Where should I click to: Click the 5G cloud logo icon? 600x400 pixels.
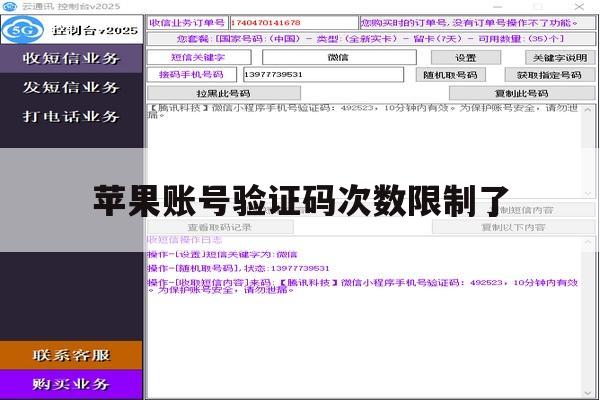click(23, 29)
